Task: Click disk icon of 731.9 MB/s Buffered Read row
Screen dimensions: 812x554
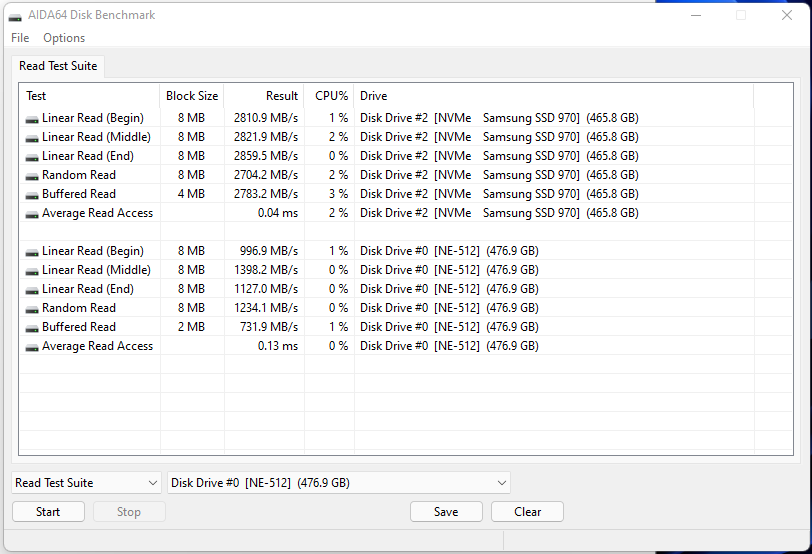Action: point(32,328)
